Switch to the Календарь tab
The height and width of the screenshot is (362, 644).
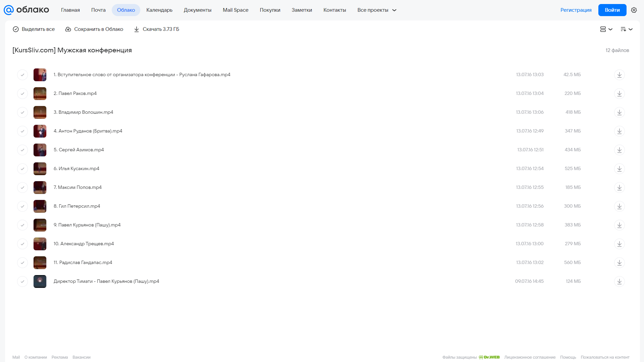click(x=159, y=10)
